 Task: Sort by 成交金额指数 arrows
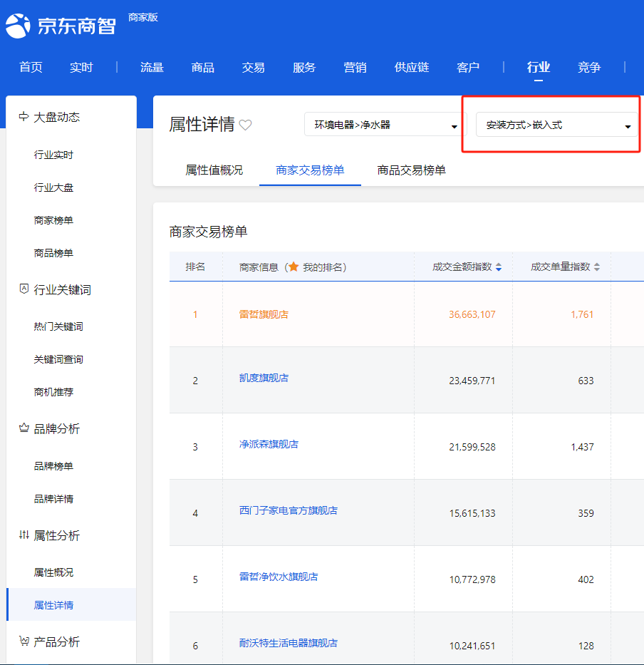coord(499,267)
